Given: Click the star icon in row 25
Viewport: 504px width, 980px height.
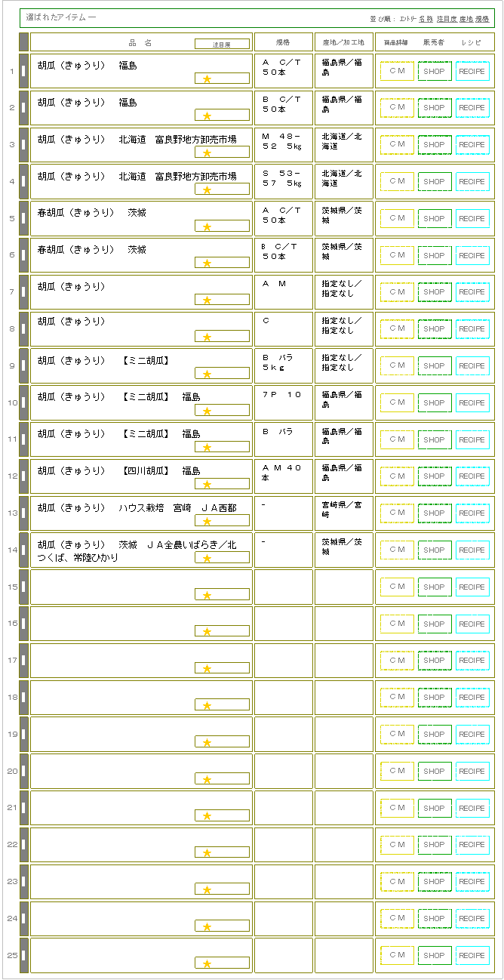Looking at the screenshot, I should [207, 963].
